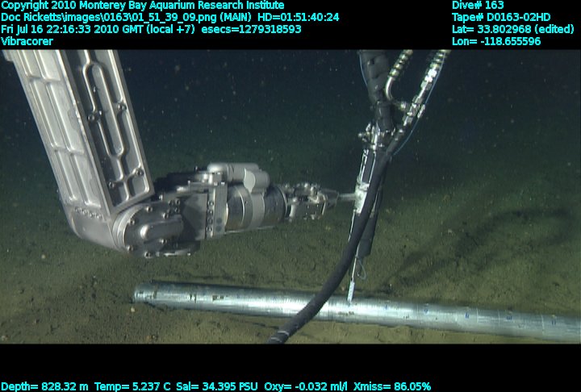This screenshot has width=581, height=392.
Task: Click the ROV manipulator arm gripper
Action: point(311,201)
